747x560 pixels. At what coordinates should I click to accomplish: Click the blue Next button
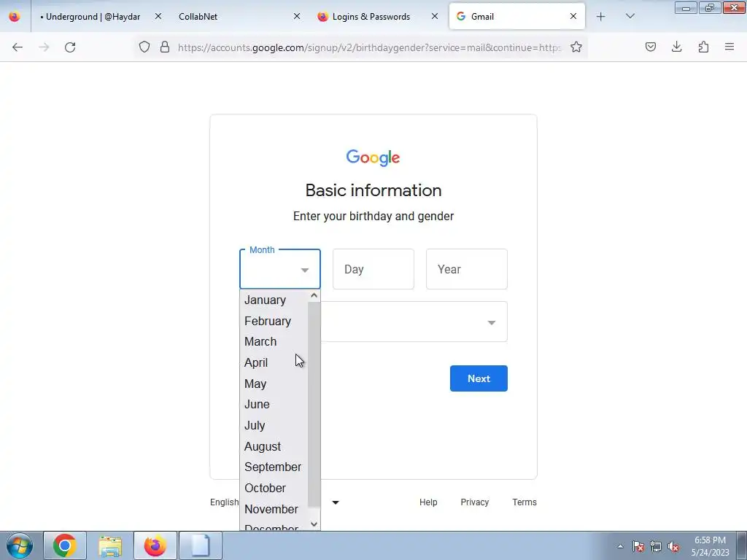pos(479,378)
